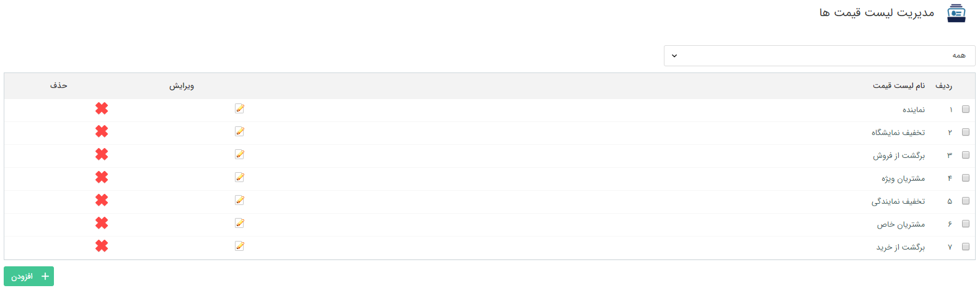
Task: Check the box for row ۱ نماینده
Action: coord(966,109)
